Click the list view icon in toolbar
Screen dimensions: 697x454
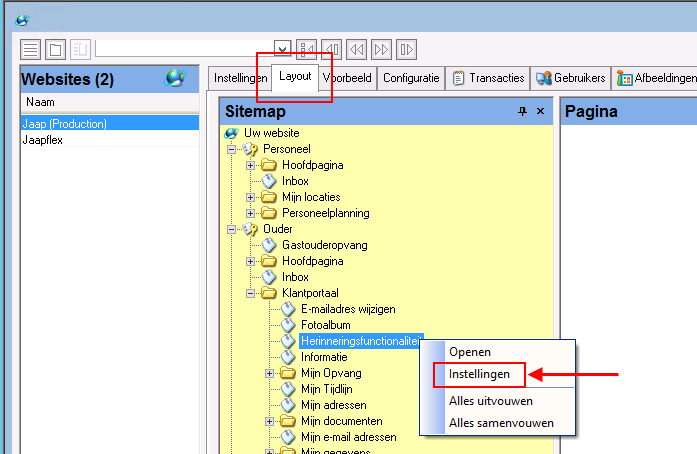(x=31, y=49)
